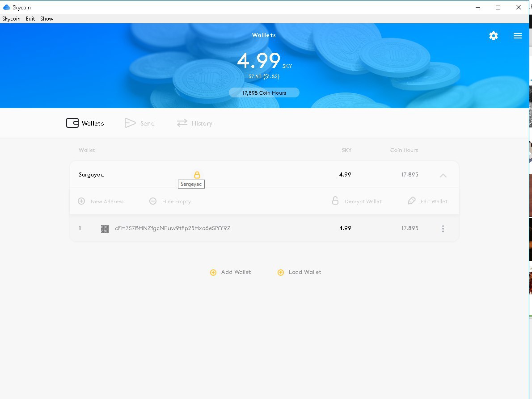The height and width of the screenshot is (399, 532).
Task: Click the Hide Empty minus icon
Action: 153,201
